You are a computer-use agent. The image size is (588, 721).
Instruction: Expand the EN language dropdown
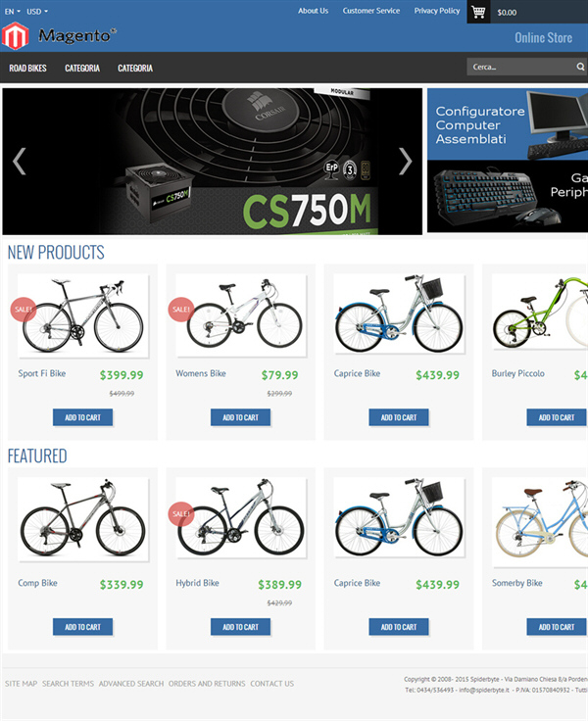13,12
